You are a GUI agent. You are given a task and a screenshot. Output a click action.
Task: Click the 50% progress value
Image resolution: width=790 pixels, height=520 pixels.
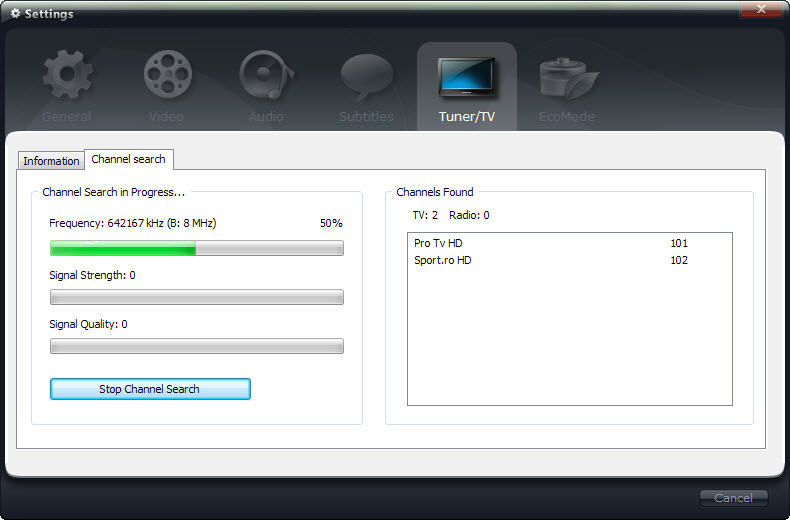(x=331, y=223)
